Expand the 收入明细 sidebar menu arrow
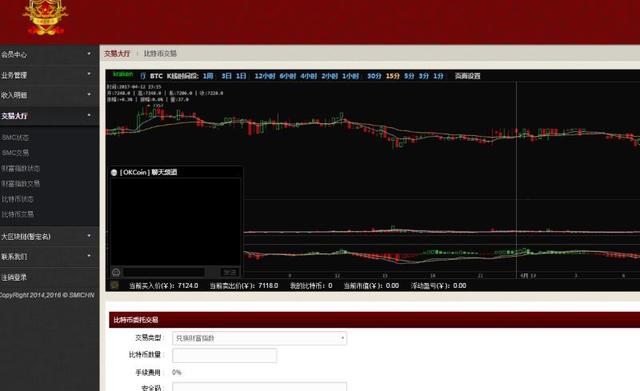The image size is (640, 391). coord(89,94)
